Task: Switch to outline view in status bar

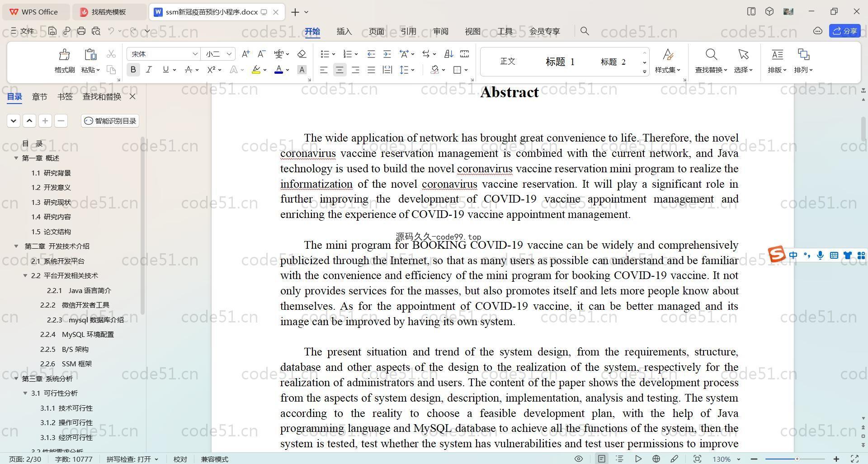Action: [x=620, y=459]
